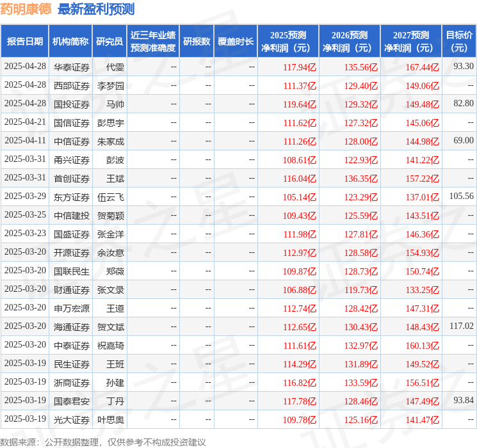Click target price 82.80
The height and width of the screenshot is (448, 477).
[464, 103]
